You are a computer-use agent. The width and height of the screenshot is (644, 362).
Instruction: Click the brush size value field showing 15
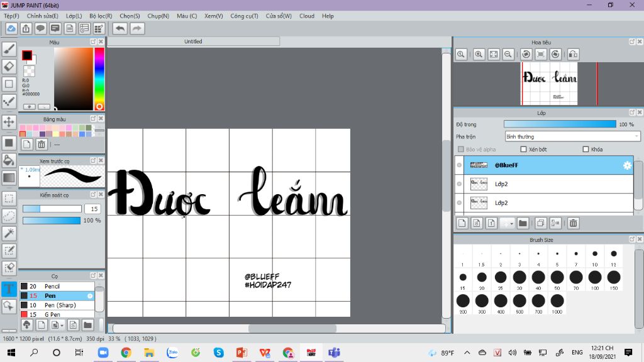click(93, 209)
